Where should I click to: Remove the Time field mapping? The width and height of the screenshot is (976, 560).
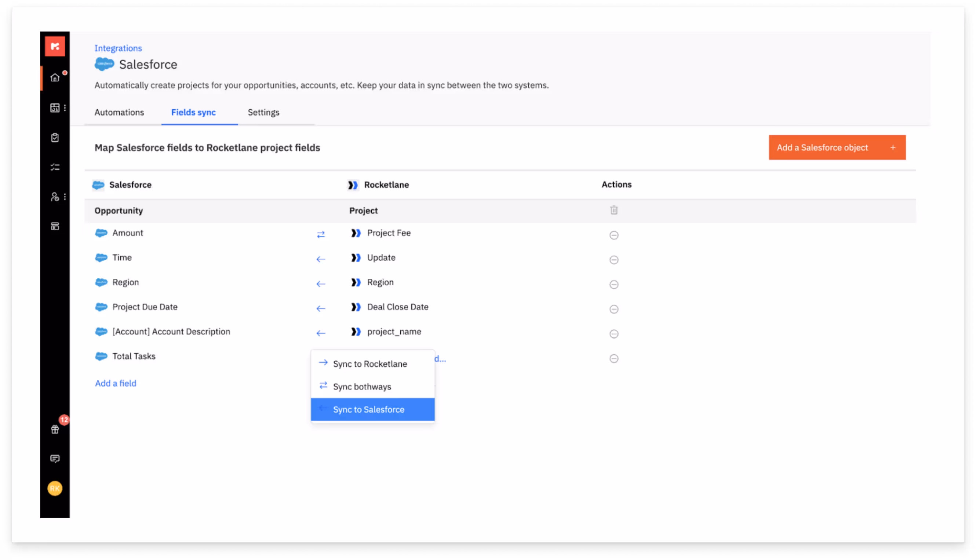point(613,260)
